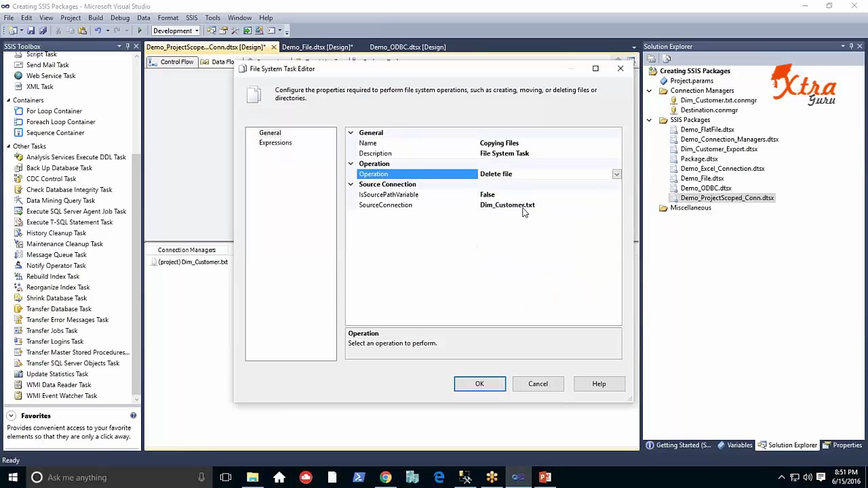Click the Start debugging green arrow

(140, 30)
